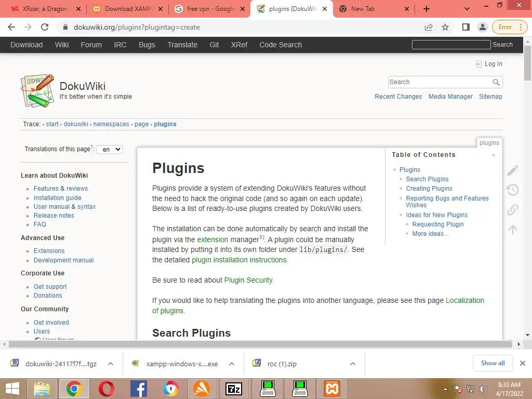Open the Media Manager link
Image resolution: width=532 pixels, height=399 pixels.
point(450,97)
